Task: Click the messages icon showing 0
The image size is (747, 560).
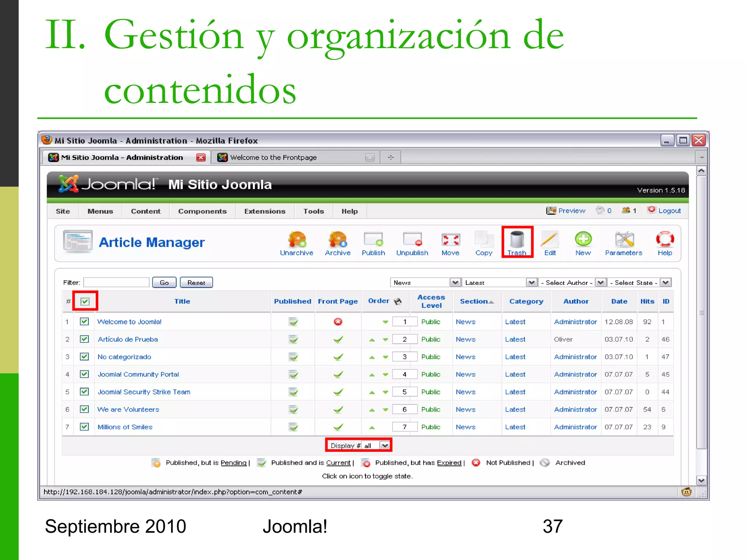Action: tap(600, 210)
